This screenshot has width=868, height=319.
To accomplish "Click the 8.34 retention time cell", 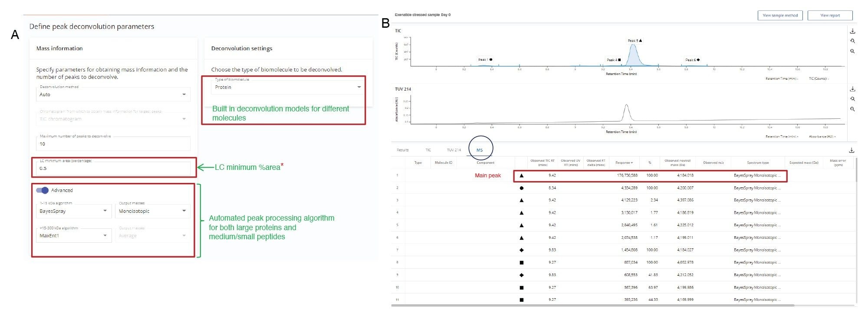I will point(552,188).
